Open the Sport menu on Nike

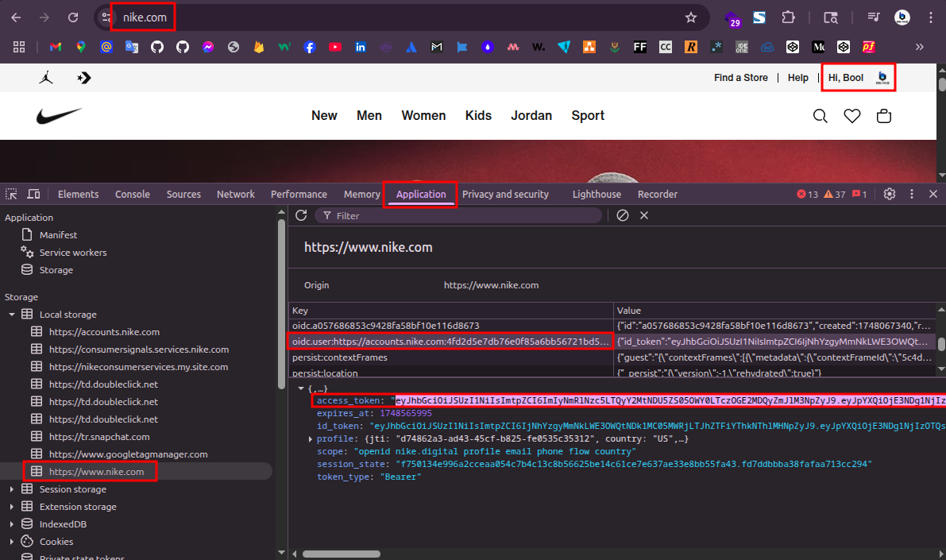tap(588, 116)
